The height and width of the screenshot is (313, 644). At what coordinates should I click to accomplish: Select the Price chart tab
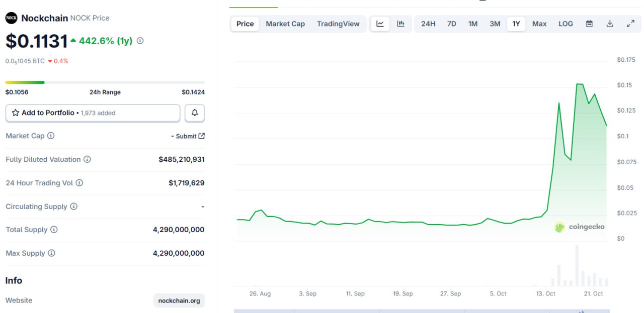pos(245,24)
